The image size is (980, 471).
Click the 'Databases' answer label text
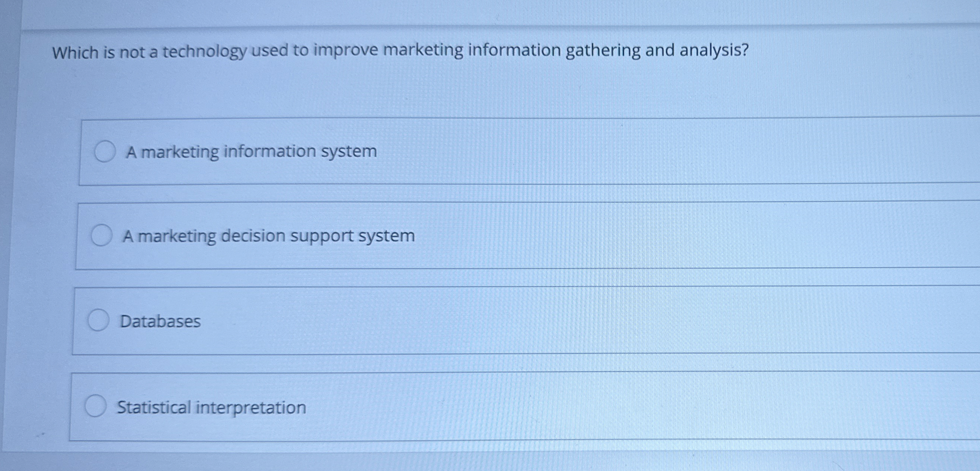[160, 321]
